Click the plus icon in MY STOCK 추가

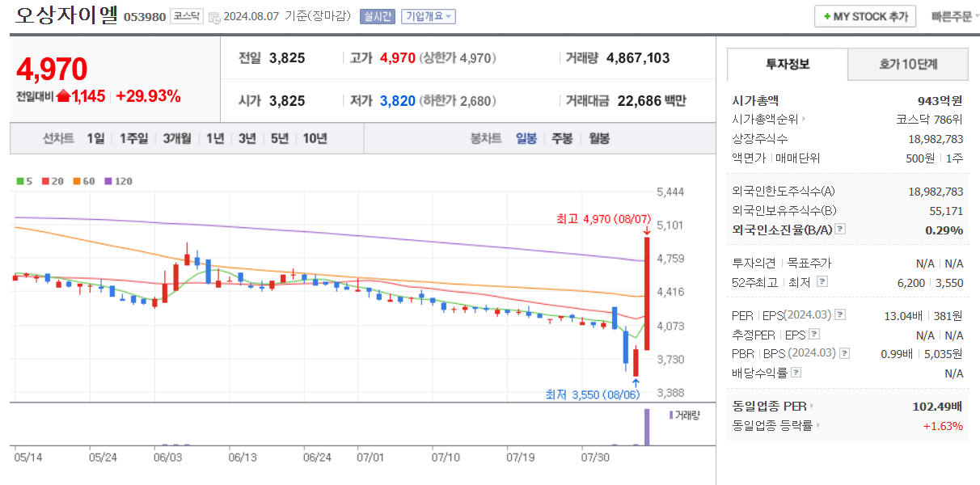coord(827,16)
